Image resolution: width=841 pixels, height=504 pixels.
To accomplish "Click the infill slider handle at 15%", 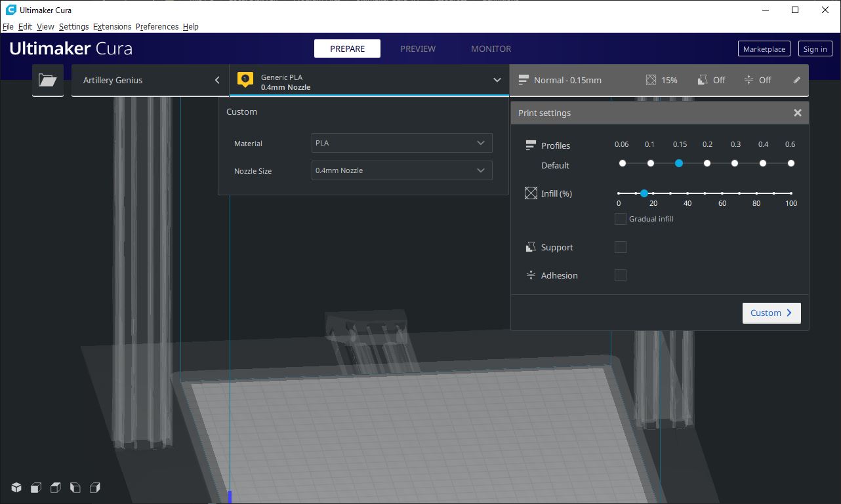I will 644,193.
